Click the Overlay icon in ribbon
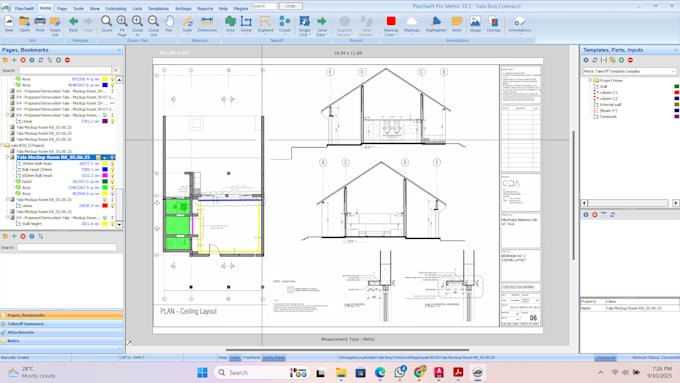This screenshot has width=680, height=383. tap(493, 21)
